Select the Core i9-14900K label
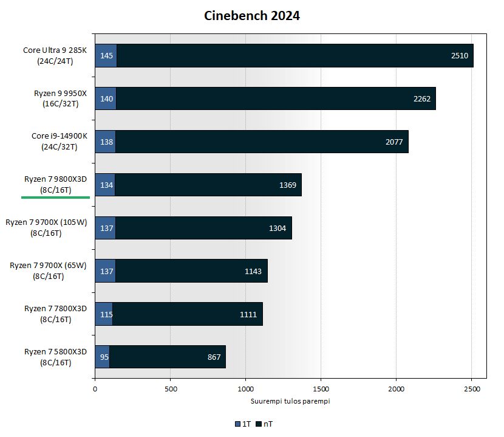Screen dimensions: 504x437 (x=60, y=142)
